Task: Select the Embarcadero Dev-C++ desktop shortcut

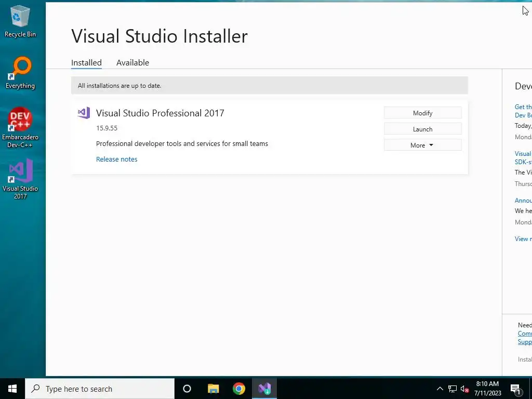Action: 20,128
